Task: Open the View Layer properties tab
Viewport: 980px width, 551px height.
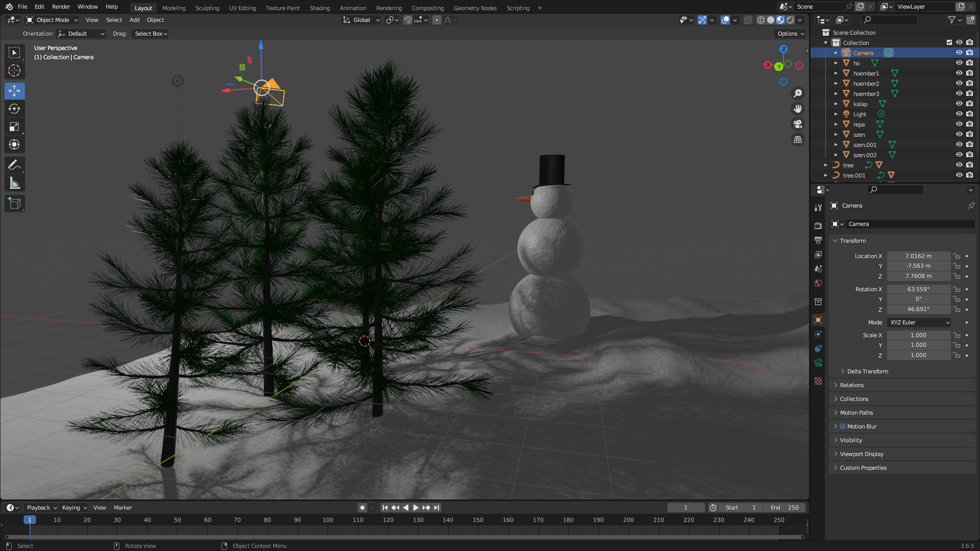Action: pyautogui.click(x=818, y=254)
